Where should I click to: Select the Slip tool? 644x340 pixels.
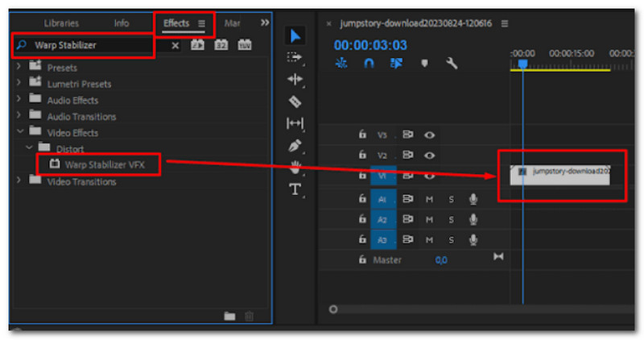pos(295,123)
